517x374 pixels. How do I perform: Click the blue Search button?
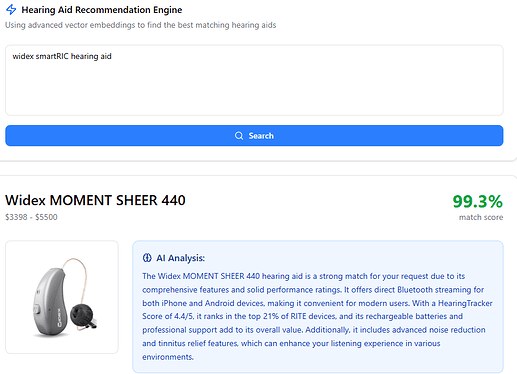254,136
